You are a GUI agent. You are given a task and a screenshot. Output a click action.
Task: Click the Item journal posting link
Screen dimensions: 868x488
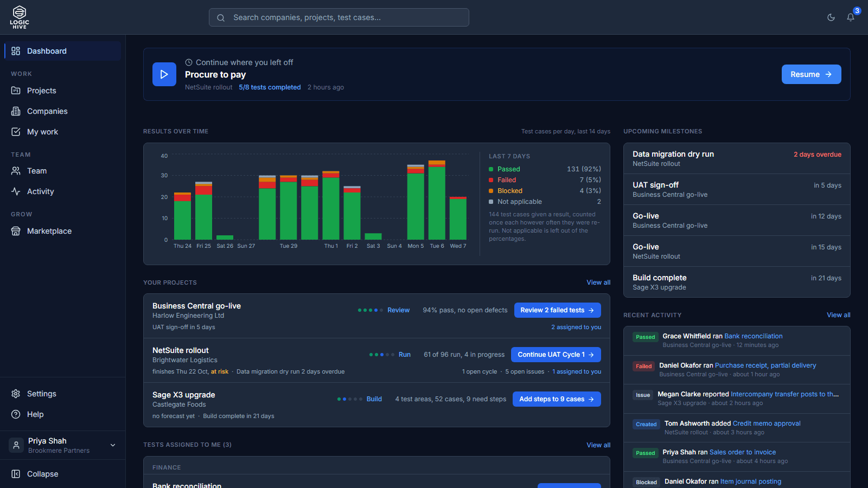coord(751,481)
